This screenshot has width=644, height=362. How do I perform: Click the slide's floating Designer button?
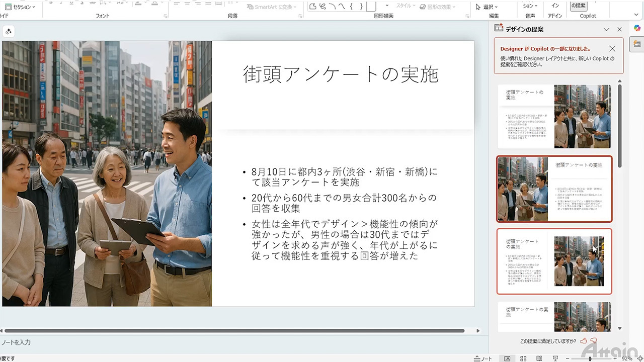click(x=8, y=32)
